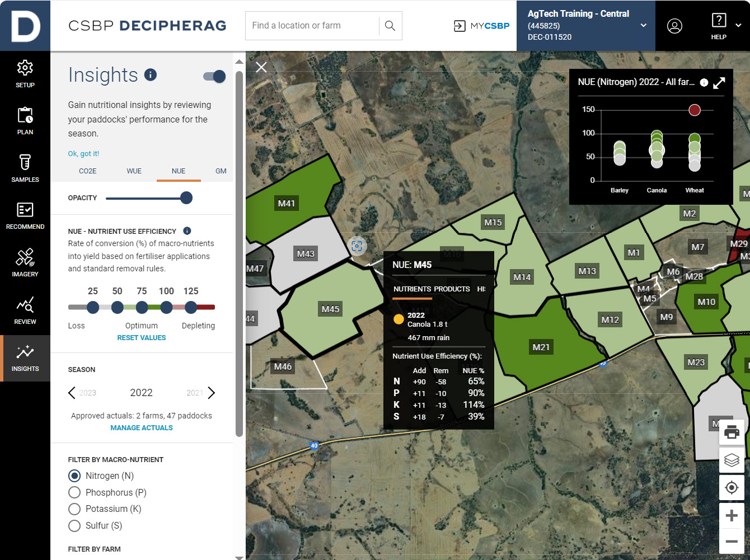
Task: Open the Recommend checklist section
Action: point(25,216)
